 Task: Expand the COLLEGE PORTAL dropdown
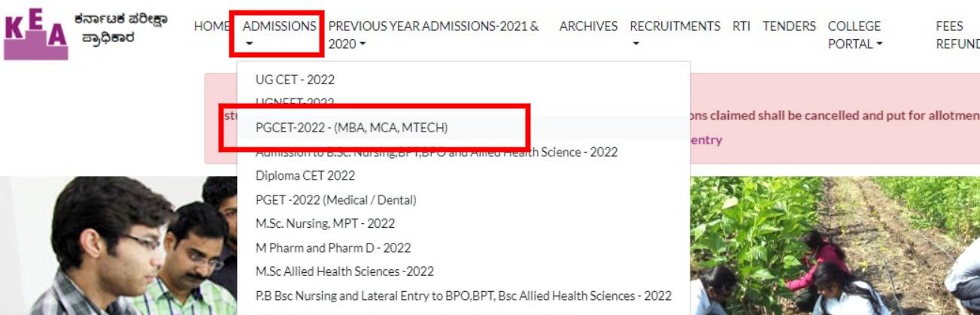854,35
